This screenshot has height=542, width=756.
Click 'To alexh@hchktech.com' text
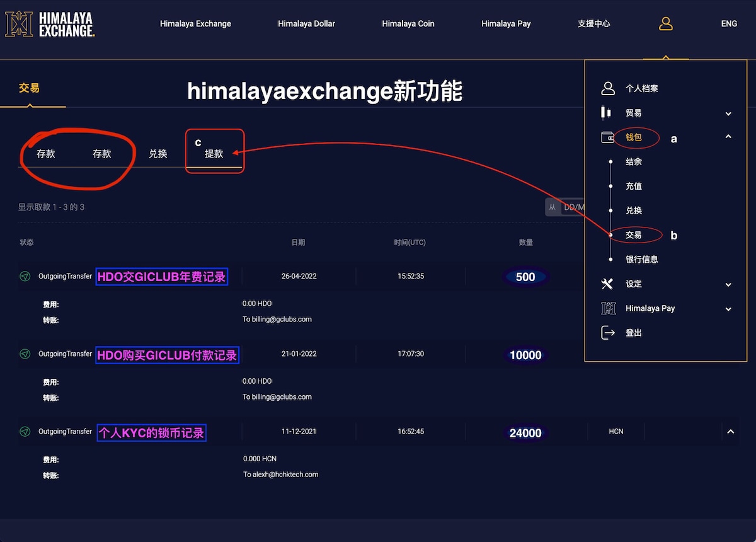[x=281, y=475]
